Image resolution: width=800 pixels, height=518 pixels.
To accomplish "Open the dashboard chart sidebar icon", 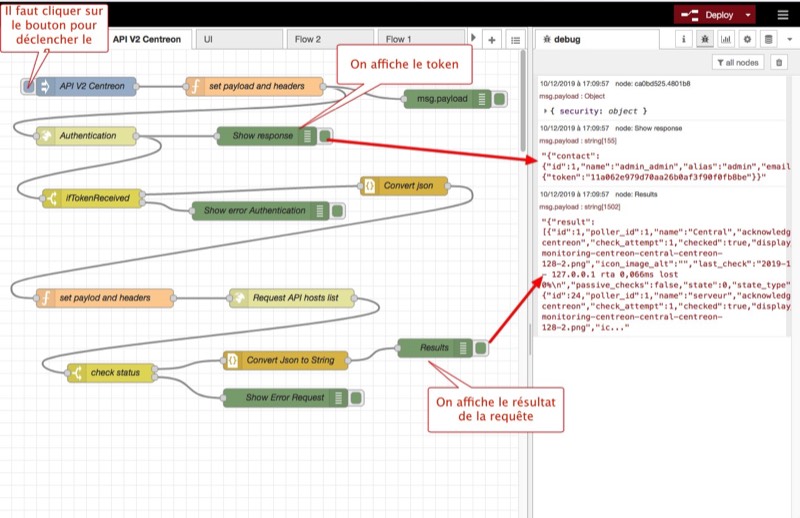I will click(x=726, y=38).
